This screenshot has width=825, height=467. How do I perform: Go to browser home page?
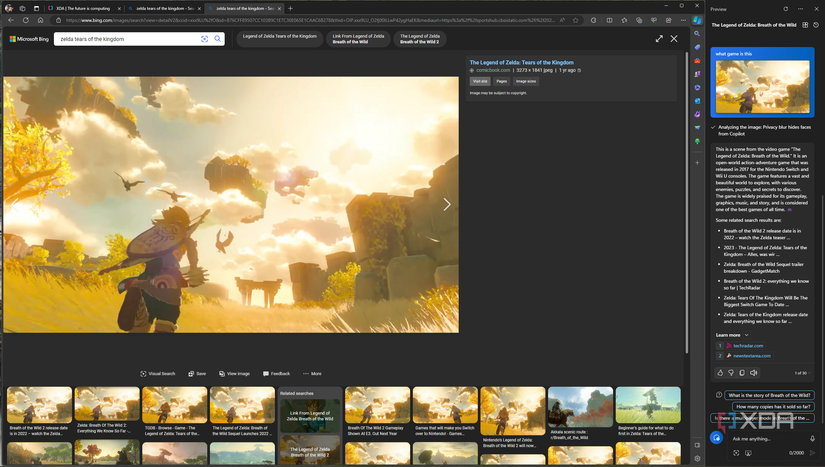[x=40, y=20]
